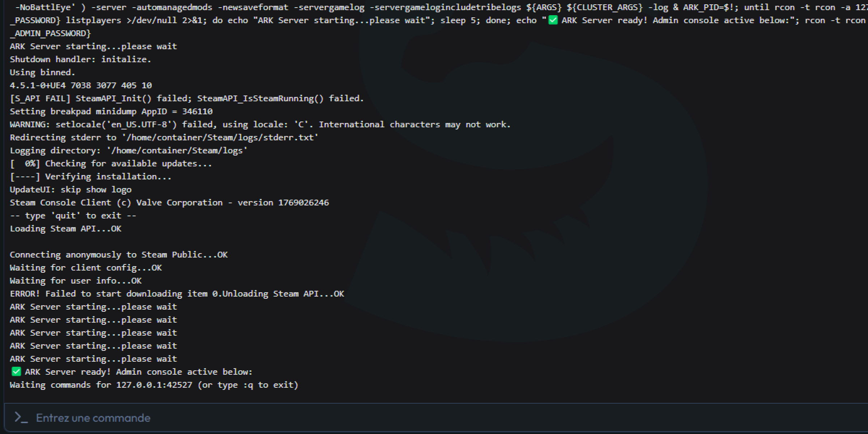Image resolution: width=868 pixels, height=434 pixels.
Task: Click the '4.5.1-0+UE4 7038 3077 405 10' version line
Action: point(81,85)
